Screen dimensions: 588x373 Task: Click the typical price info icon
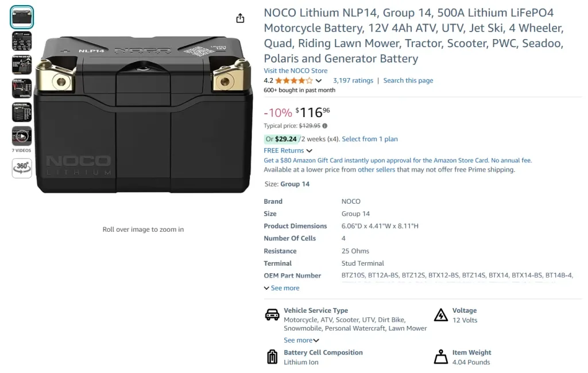click(x=324, y=126)
